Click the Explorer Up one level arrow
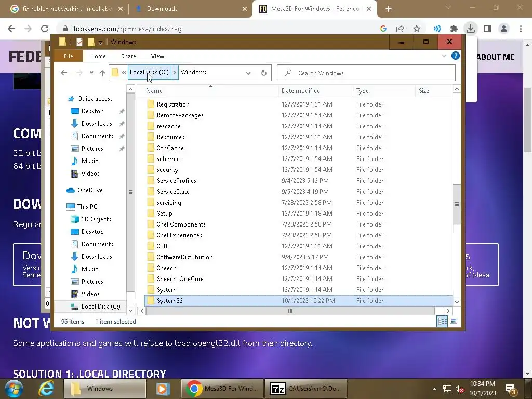The width and height of the screenshot is (532, 399). [102, 73]
